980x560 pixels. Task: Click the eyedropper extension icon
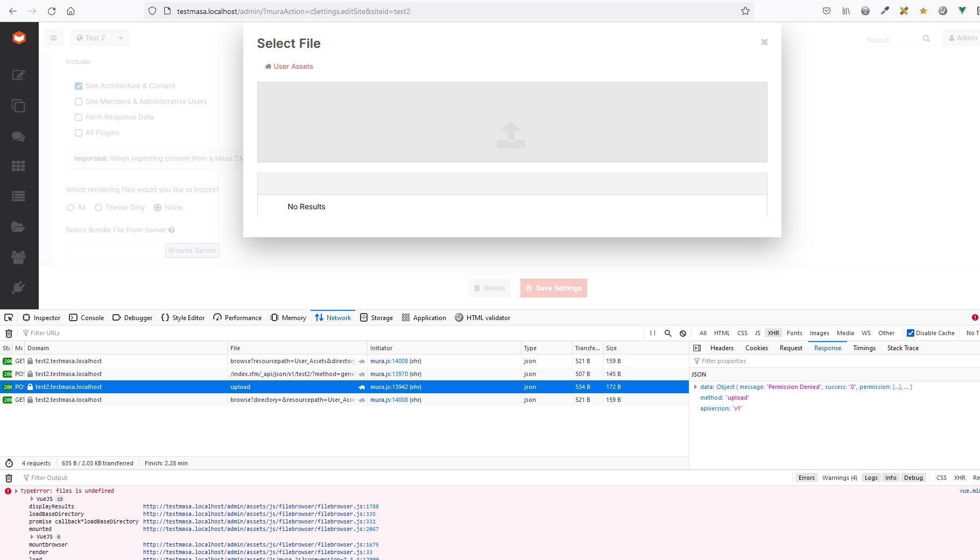tap(885, 11)
